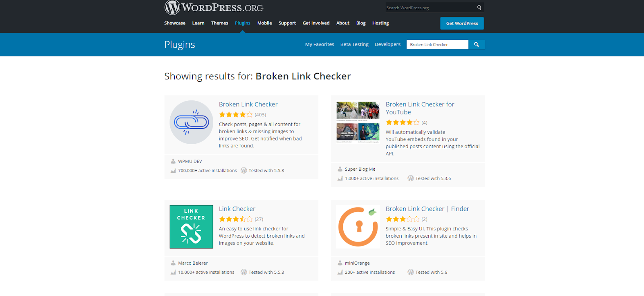The height and width of the screenshot is (296, 644).
Task: Open the Broken Link Checker Finder orange icon
Action: (x=358, y=227)
